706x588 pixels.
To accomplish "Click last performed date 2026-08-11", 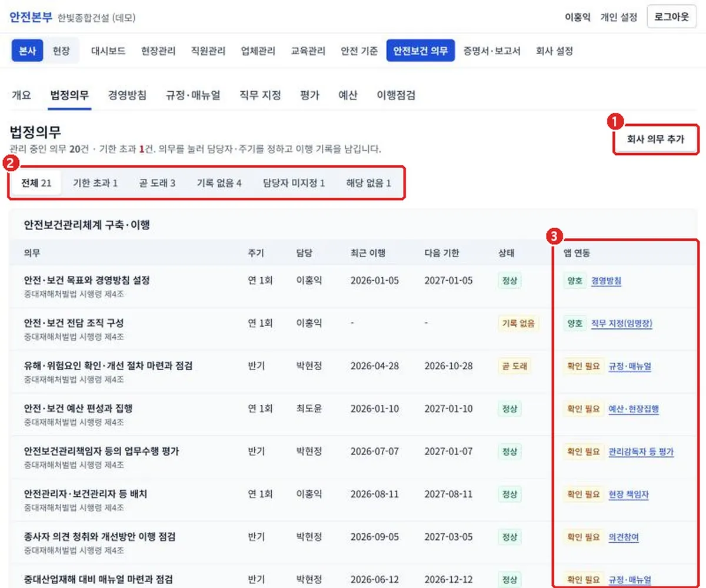I will (x=374, y=494).
